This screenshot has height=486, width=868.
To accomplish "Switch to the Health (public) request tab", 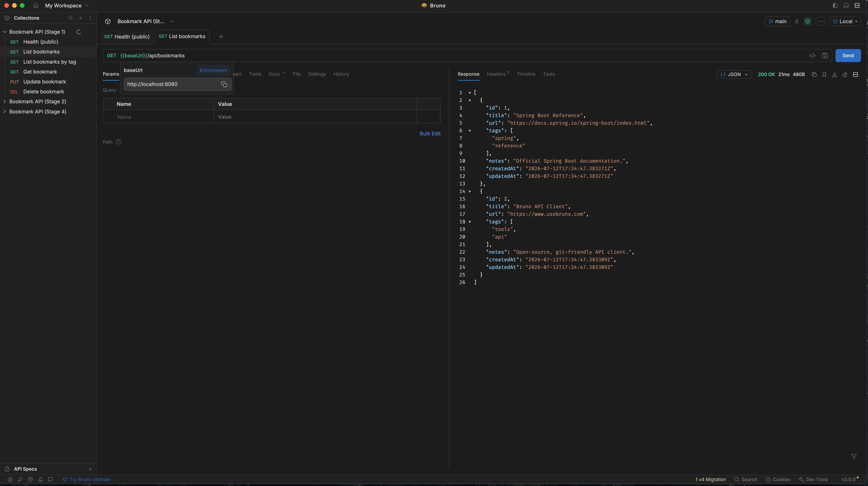I will tap(127, 37).
